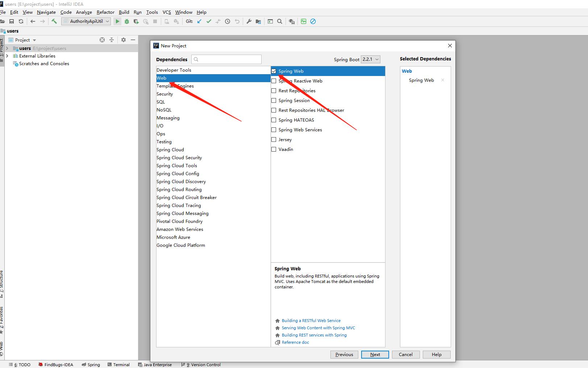The image size is (588, 368).
Task: Open the Refactor menu
Action: pos(105,12)
